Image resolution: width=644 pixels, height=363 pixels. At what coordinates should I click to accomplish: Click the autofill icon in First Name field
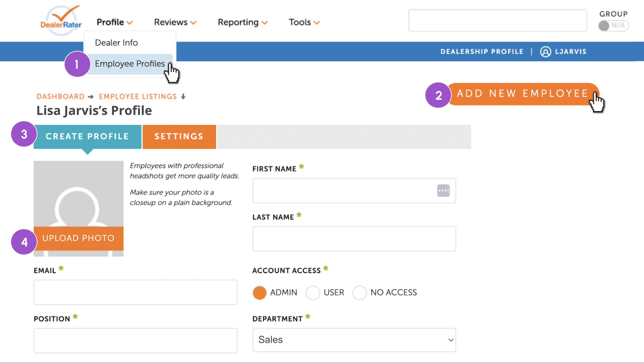coord(443,190)
